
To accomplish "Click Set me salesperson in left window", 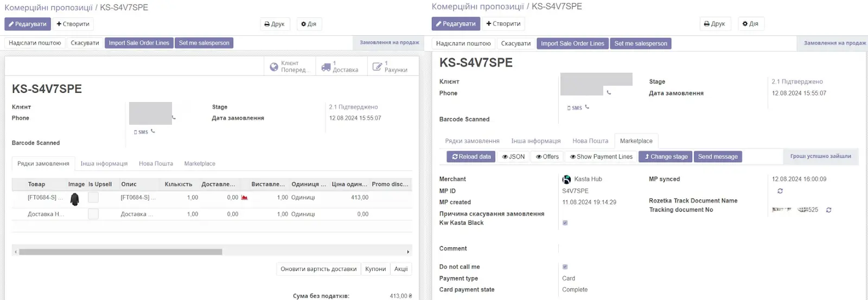I will 204,43.
